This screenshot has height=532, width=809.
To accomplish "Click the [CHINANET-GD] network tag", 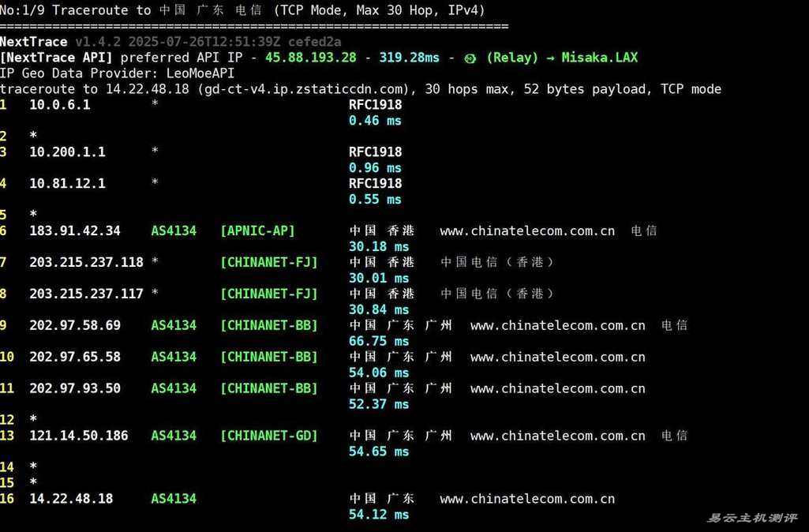I will pyautogui.click(x=269, y=436).
